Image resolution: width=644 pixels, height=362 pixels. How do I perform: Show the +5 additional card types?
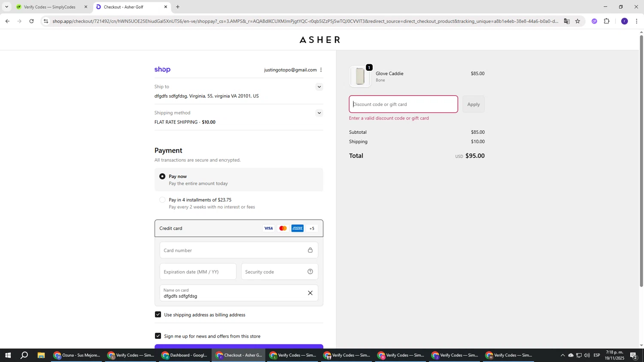tap(312, 228)
